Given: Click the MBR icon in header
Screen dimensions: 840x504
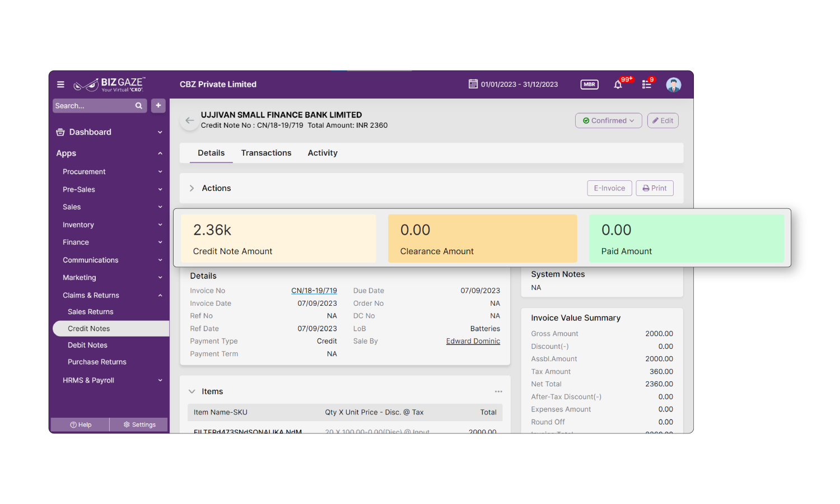Looking at the screenshot, I should tap(589, 85).
